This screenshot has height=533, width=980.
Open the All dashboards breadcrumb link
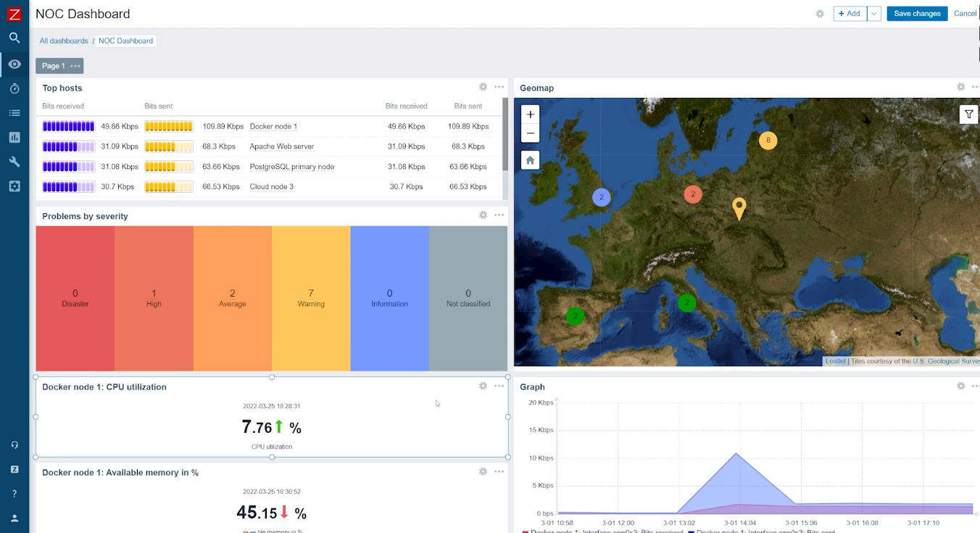tap(64, 41)
